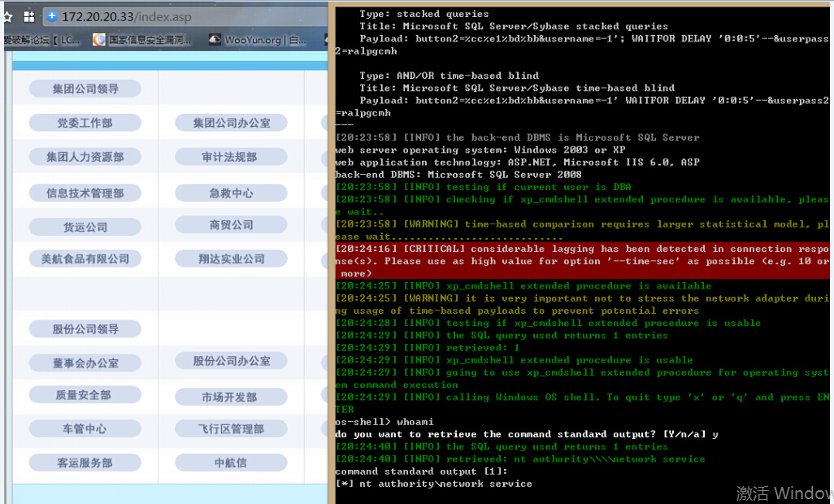
Task: Click the 'os-shell> whoami' prompt line
Action: [x=384, y=422]
